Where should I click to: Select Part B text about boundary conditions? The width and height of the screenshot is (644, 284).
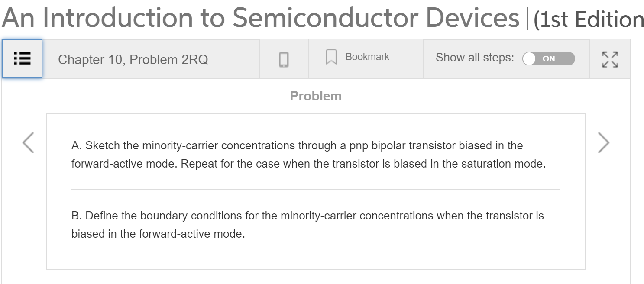pos(307,225)
